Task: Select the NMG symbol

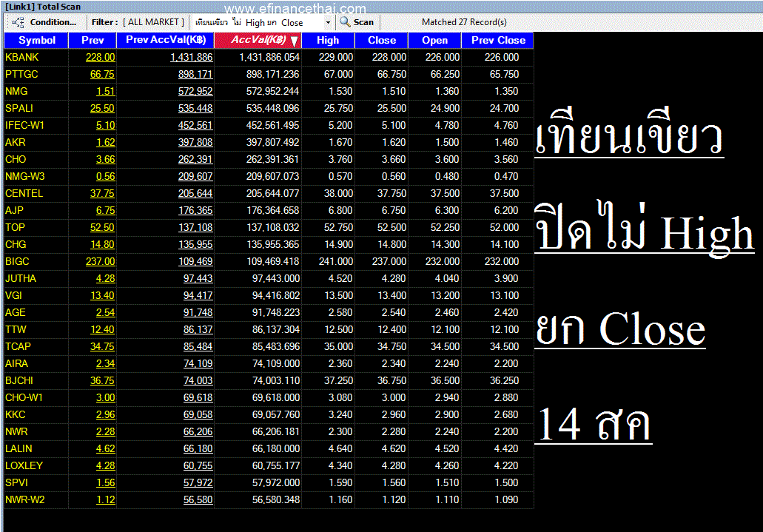Action: point(16,92)
